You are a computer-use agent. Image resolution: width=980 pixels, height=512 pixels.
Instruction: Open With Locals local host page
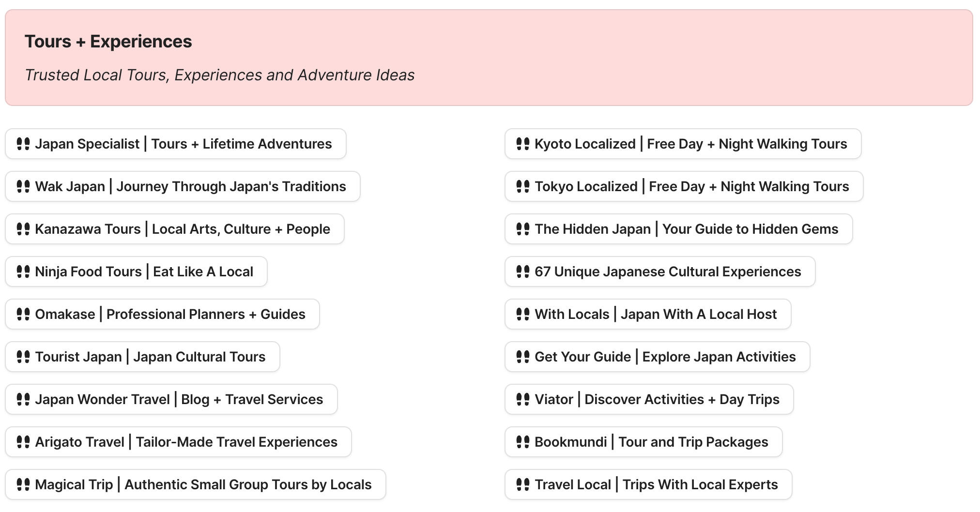647,314
